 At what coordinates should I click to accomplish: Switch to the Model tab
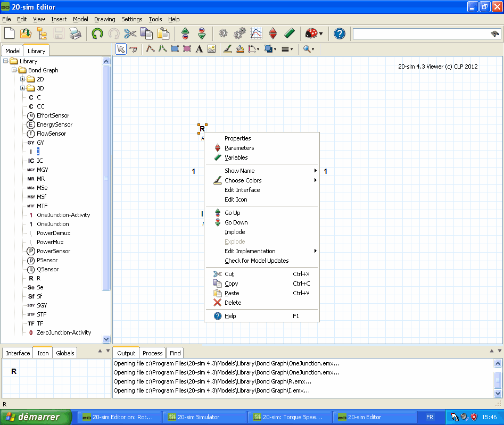click(13, 51)
